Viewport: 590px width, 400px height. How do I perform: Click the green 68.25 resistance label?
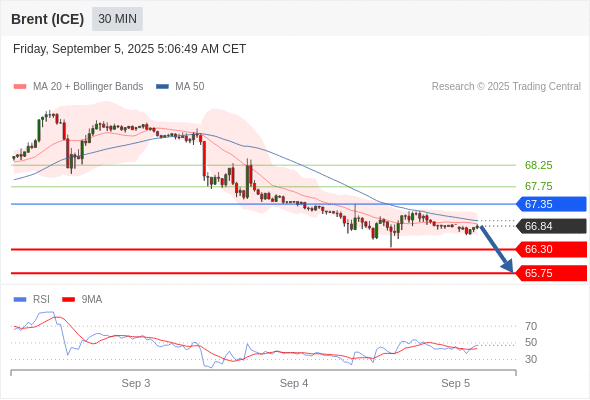click(x=538, y=165)
